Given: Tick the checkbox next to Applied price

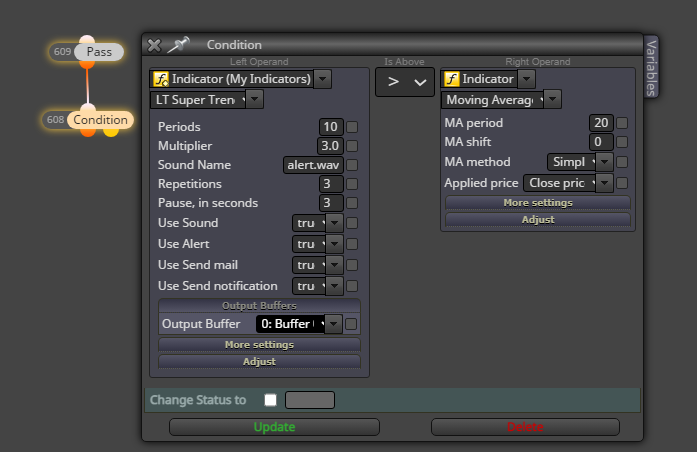Looking at the screenshot, I should 622,183.
